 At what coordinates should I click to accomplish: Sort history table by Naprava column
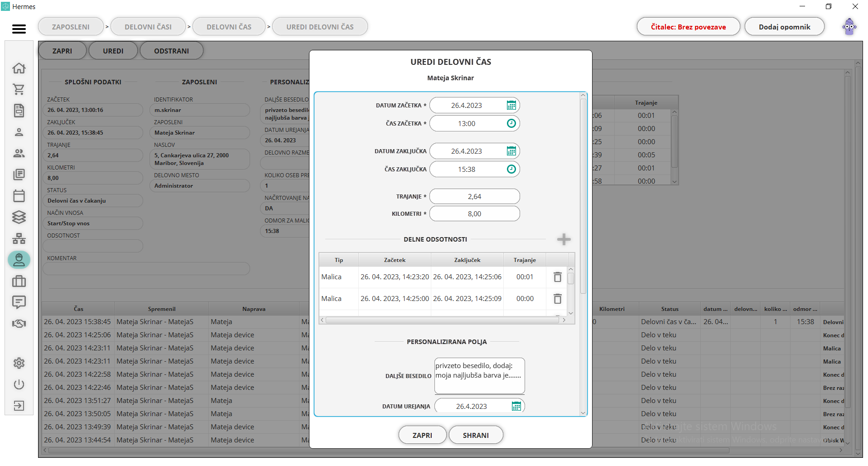[x=254, y=309]
